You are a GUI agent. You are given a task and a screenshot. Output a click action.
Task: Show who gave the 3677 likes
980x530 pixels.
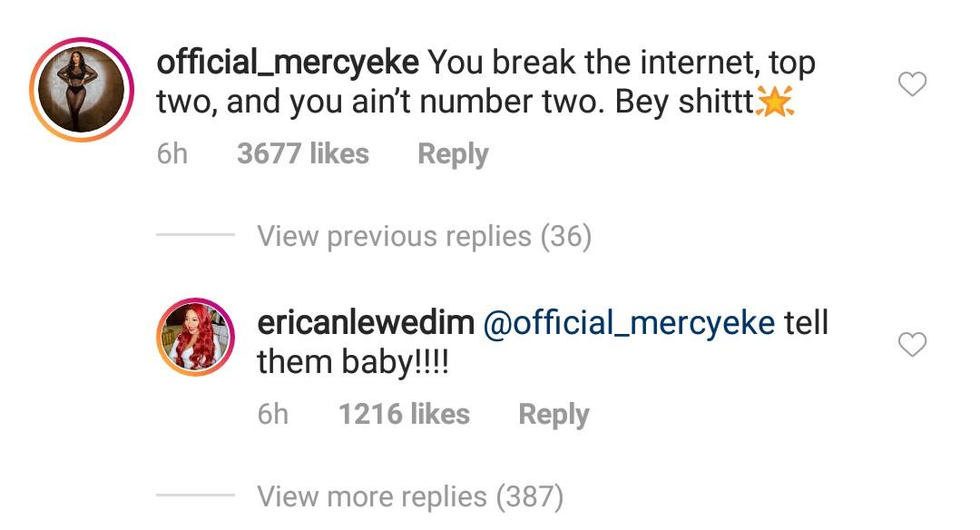[303, 153]
